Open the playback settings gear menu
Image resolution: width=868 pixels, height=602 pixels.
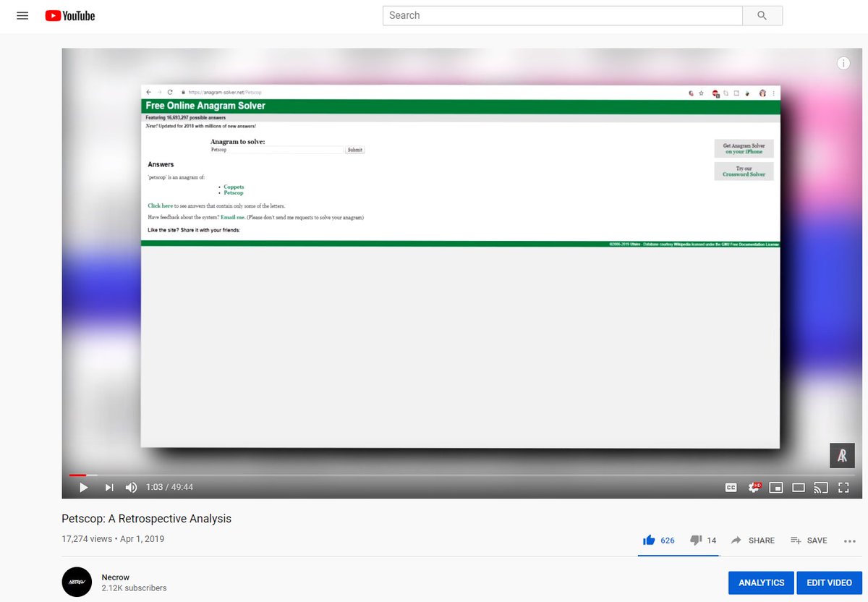coord(754,487)
